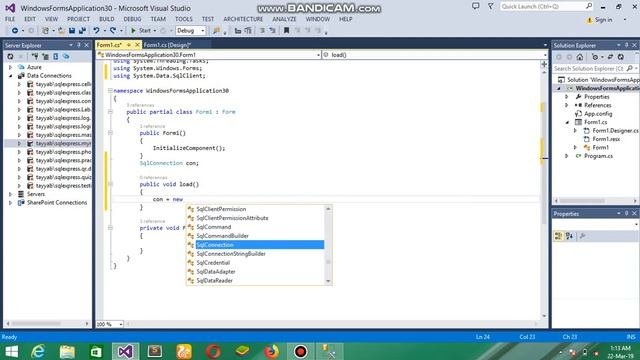This screenshot has width=640, height=360.
Task: Click the Home icon in Solution Explorer
Action: tap(580, 57)
